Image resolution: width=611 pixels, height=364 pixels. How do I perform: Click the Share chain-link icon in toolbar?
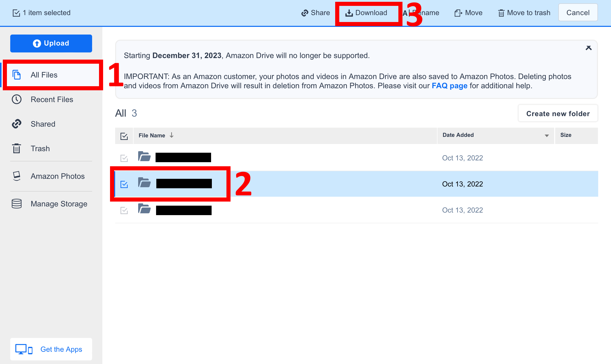coord(305,13)
